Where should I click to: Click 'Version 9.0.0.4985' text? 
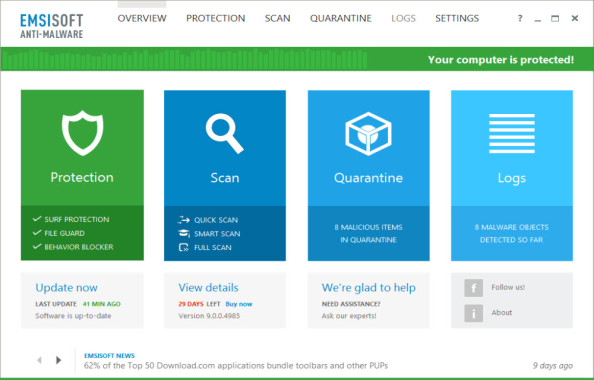click(209, 316)
